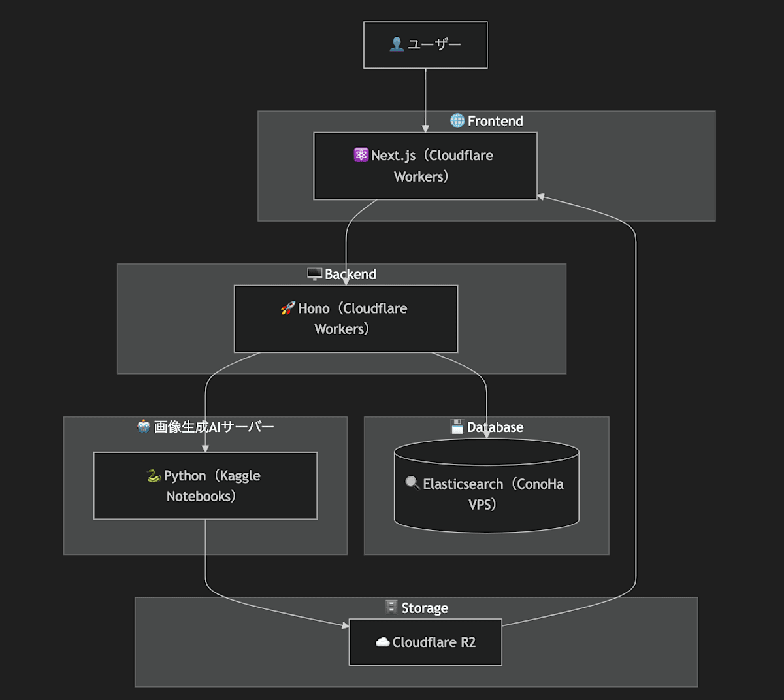Click the rocket icon next to Hono
This screenshot has height=700, width=784.
pyautogui.click(x=288, y=308)
